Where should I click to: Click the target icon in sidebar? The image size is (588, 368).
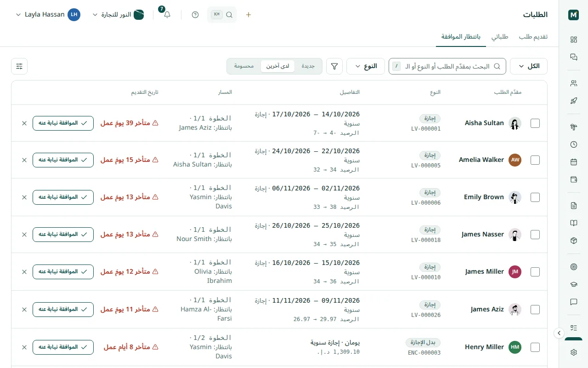pyautogui.click(x=573, y=267)
